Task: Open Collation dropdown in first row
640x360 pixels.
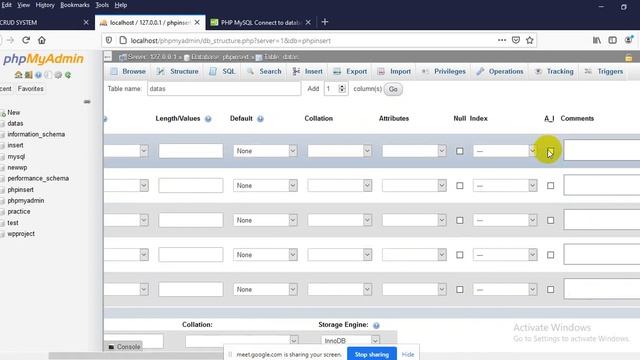Action: pyautogui.click(x=340, y=151)
